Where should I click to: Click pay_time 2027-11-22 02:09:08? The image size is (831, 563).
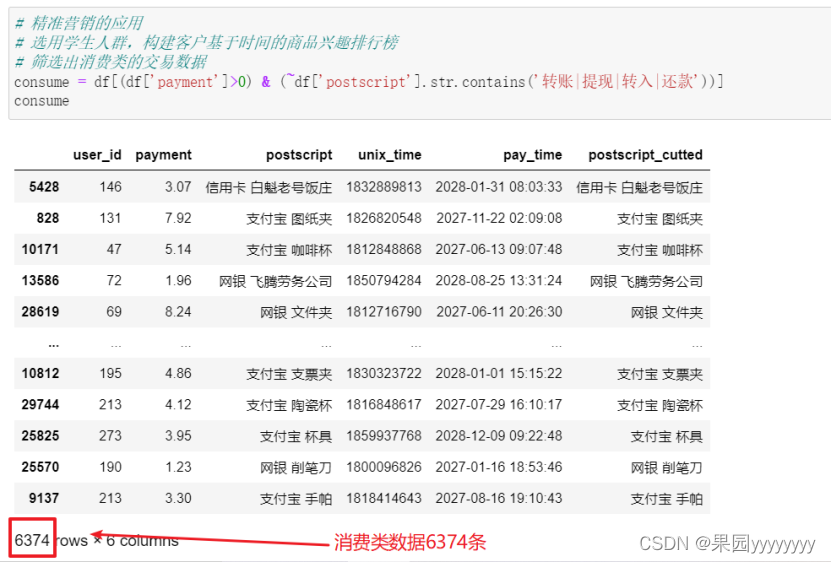(499, 218)
